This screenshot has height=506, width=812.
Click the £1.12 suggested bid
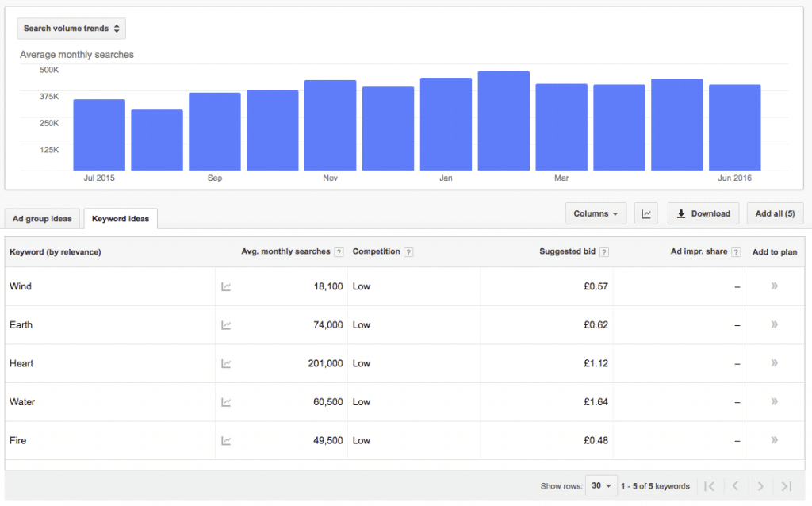tap(596, 363)
